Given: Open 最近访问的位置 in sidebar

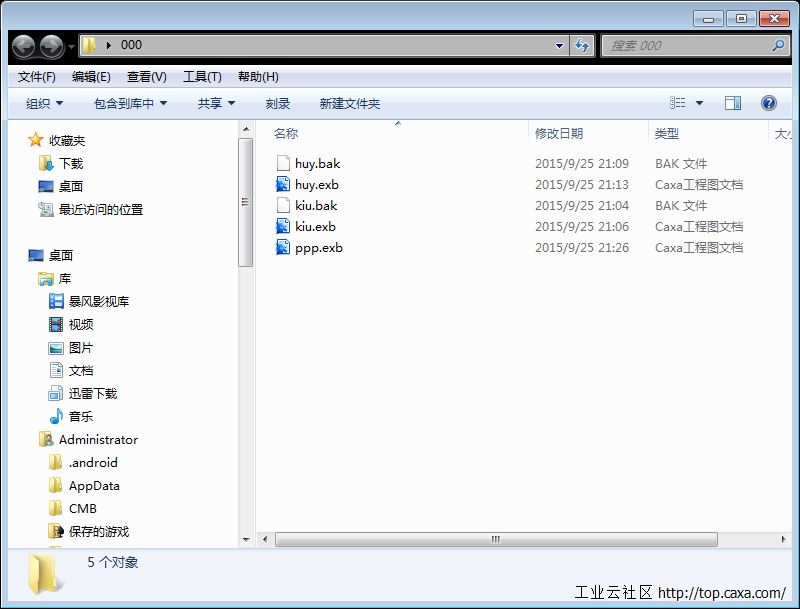Looking at the screenshot, I should click(x=101, y=210).
